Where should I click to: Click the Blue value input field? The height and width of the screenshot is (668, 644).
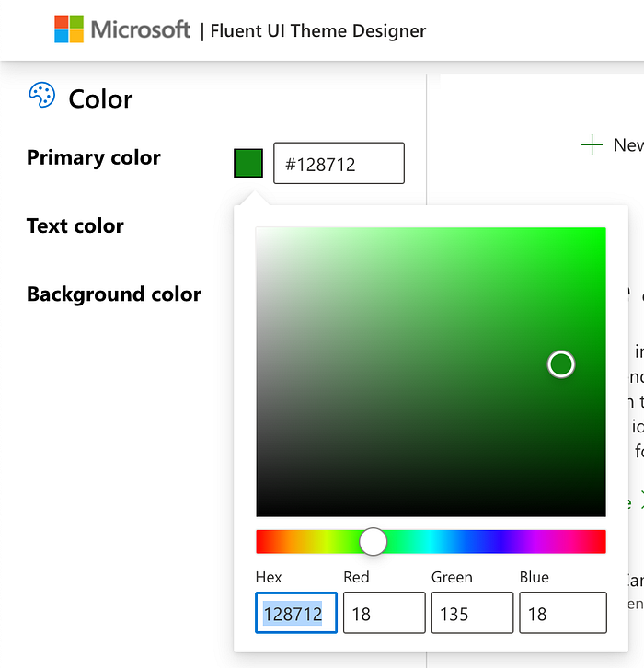(x=563, y=613)
